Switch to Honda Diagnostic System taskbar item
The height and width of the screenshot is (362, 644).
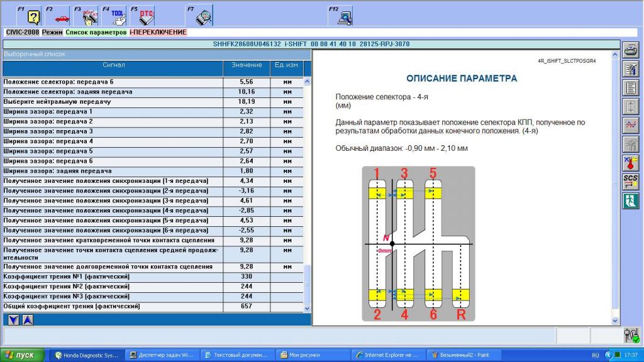click(x=87, y=355)
